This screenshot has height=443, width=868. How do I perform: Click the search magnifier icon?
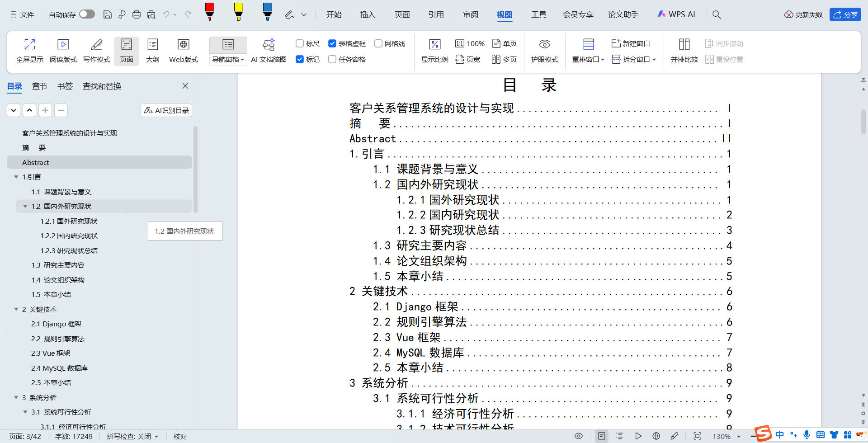(x=717, y=14)
